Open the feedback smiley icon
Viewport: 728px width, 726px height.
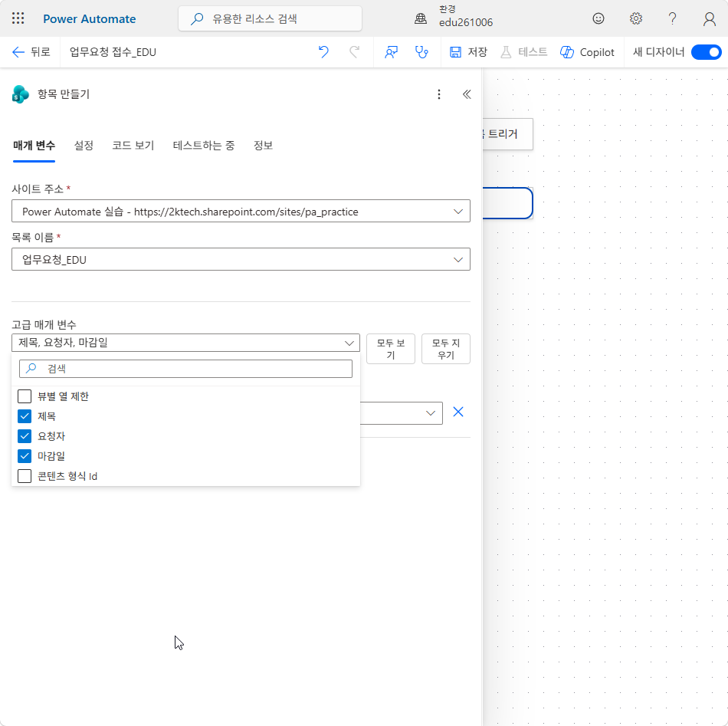click(x=598, y=18)
